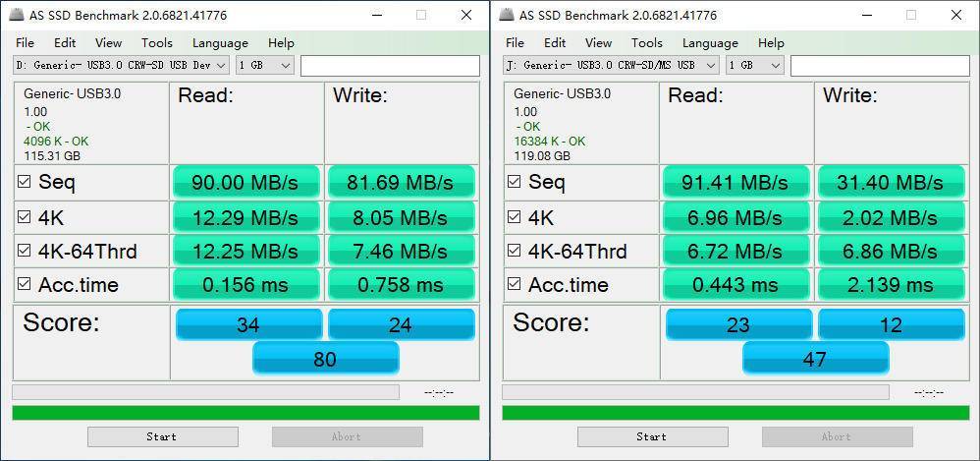The width and height of the screenshot is (980, 461).
Task: Minimize the left AS SSD Benchmark window
Action: pos(376,15)
